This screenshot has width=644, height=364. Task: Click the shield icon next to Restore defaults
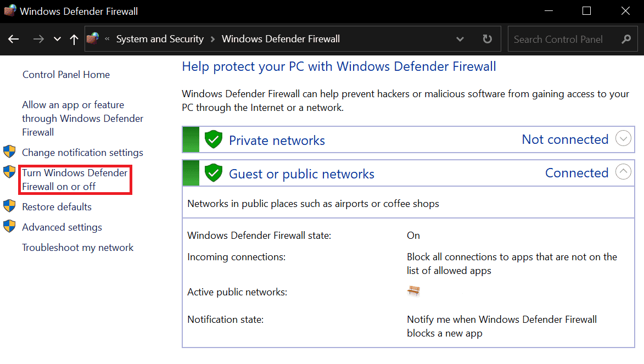point(10,206)
